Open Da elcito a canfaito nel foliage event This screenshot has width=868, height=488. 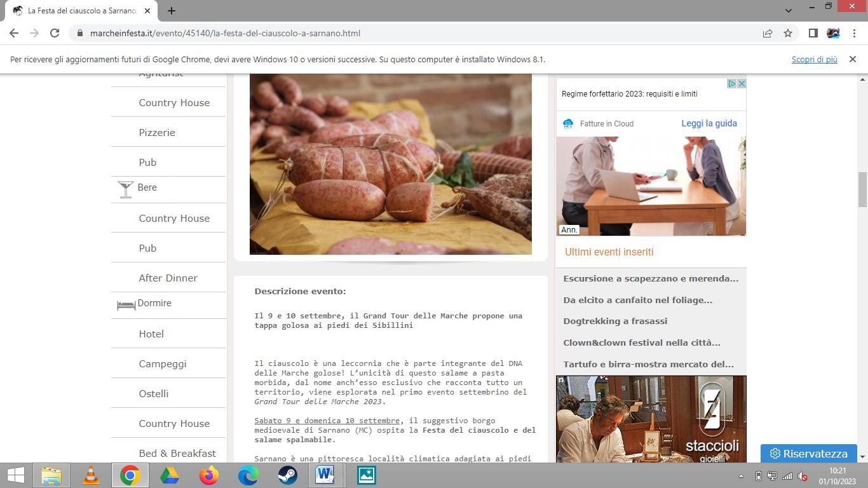(x=638, y=300)
